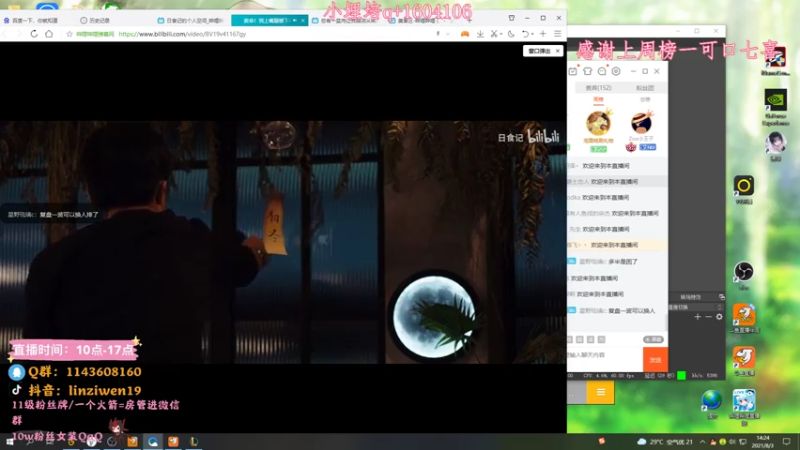Click the chat message 多半是困了

(622, 262)
